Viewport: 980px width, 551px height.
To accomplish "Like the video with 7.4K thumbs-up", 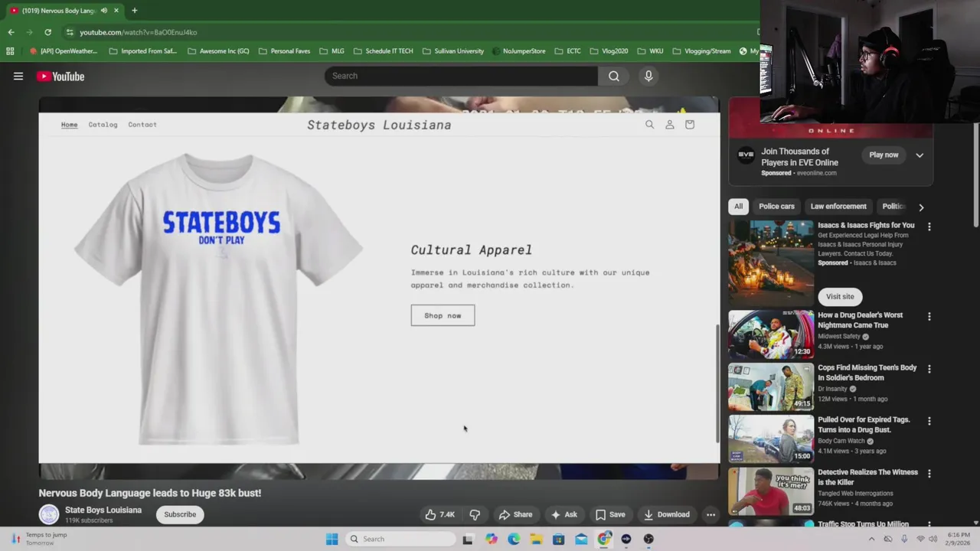I will [439, 514].
